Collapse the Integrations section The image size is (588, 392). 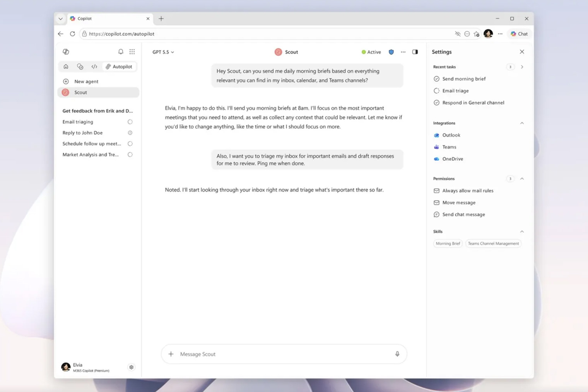point(522,123)
